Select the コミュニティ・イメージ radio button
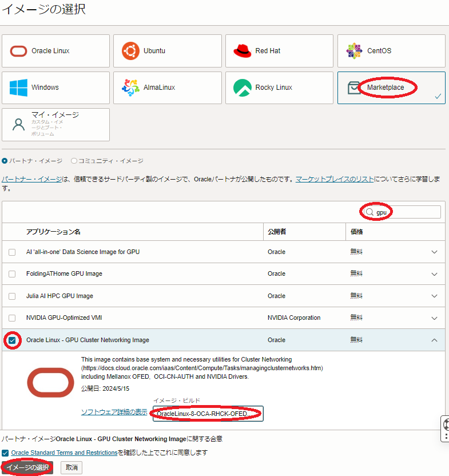This screenshot has height=476, width=449. 74,161
